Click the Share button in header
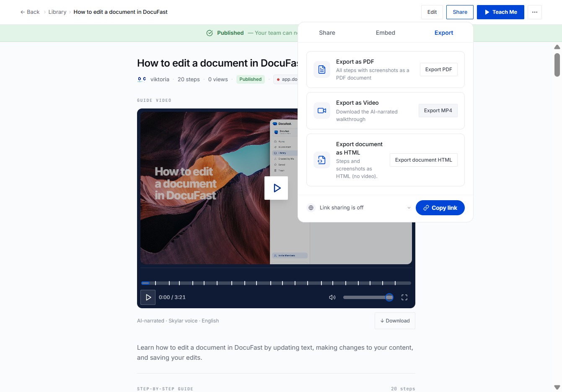The image size is (562, 392). [460, 12]
